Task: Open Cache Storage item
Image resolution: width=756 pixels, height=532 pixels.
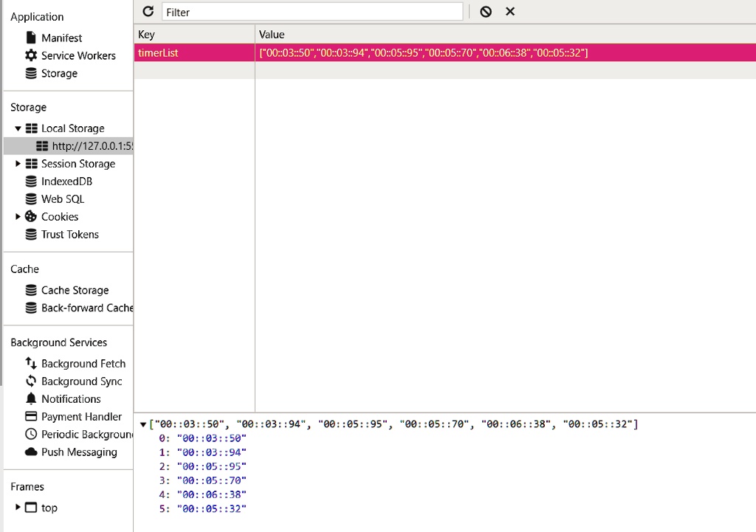Action: (x=75, y=291)
